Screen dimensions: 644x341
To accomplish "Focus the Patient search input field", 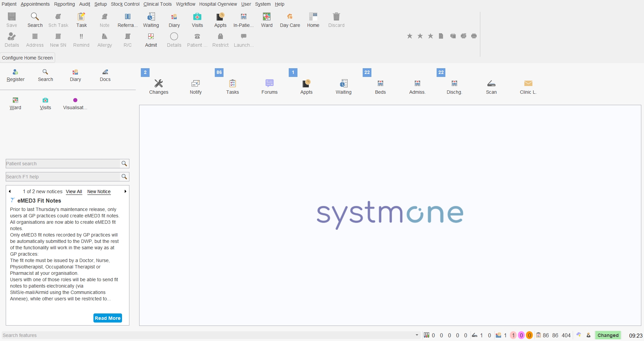I will click(63, 164).
